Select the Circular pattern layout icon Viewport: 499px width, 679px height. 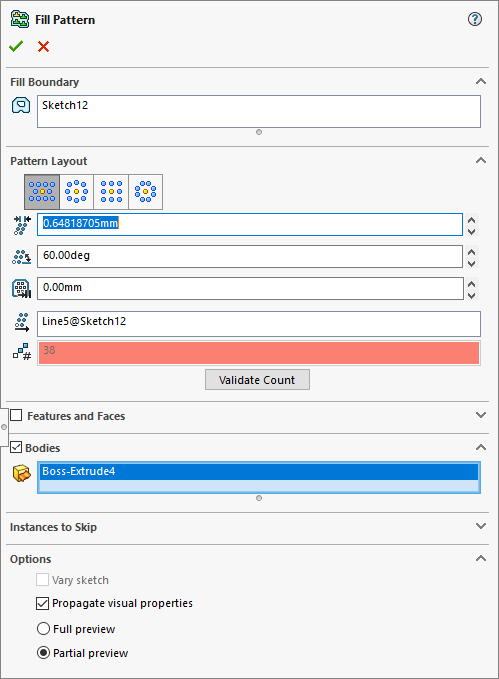tap(77, 192)
